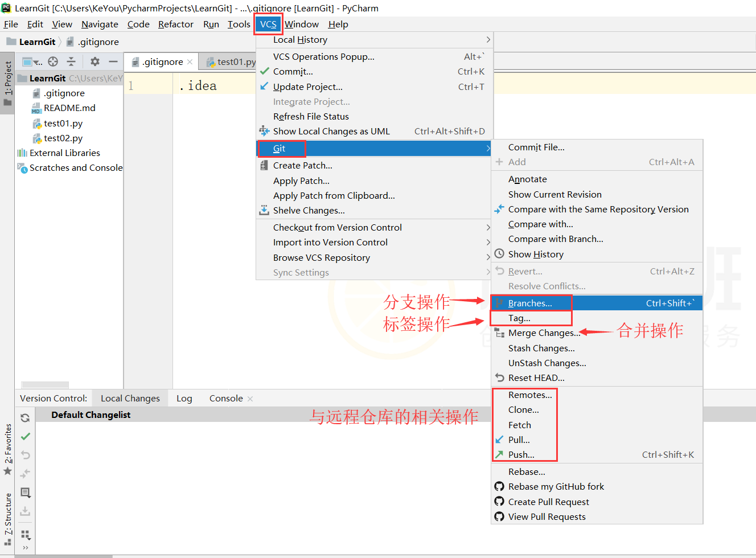756x558 pixels.
Task: Choose Compare with the Same Repository Version
Action: pyautogui.click(x=597, y=210)
